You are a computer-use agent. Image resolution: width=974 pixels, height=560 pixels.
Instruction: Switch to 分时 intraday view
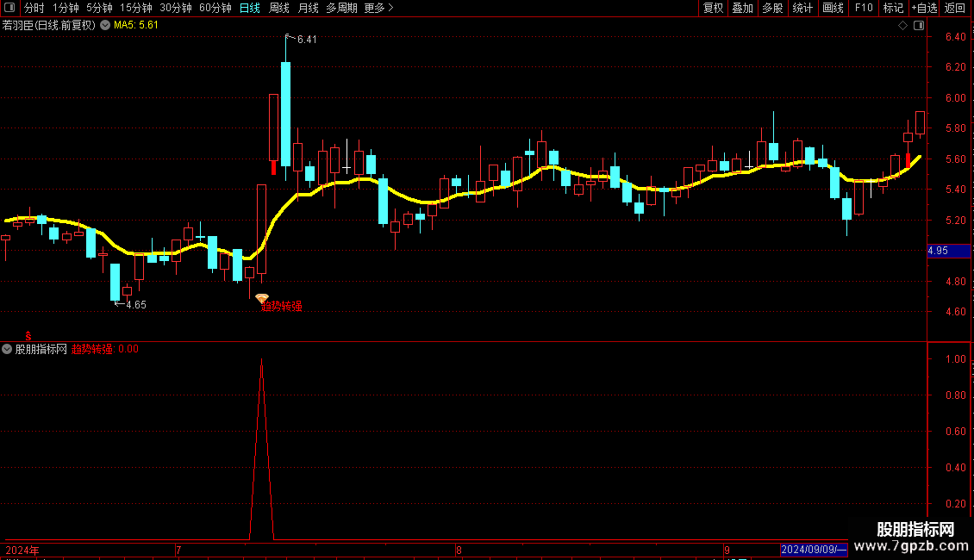(x=34, y=8)
